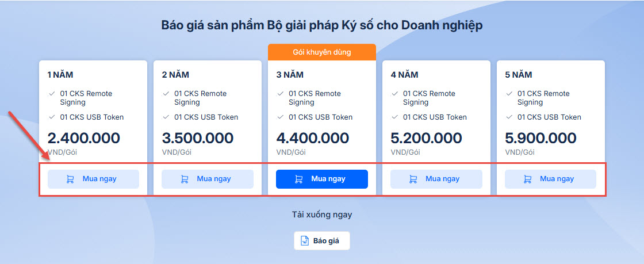Viewport: 644px width, 264px height.
Task: Click the 3.500.000 price of 2 NĂM
Action: pos(197,139)
